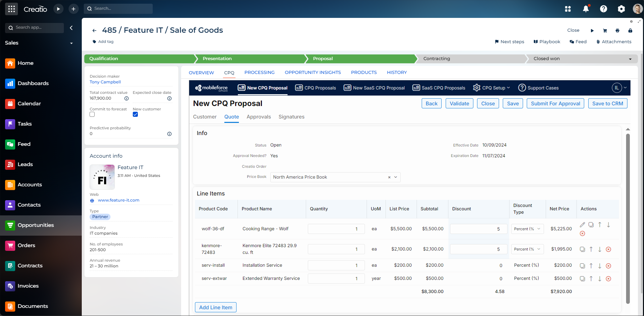The image size is (644, 316).
Task: Move Cooking Range - Wolf row up
Action: (x=600, y=225)
